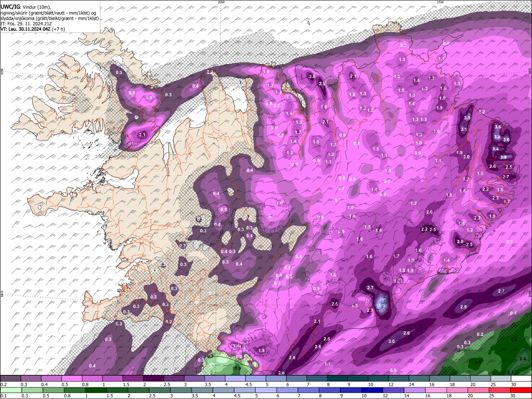Image resolution: width=532 pixels, height=399 pixels.
Task: Select the pink 18–20 lower swatch
Action: 457,390
